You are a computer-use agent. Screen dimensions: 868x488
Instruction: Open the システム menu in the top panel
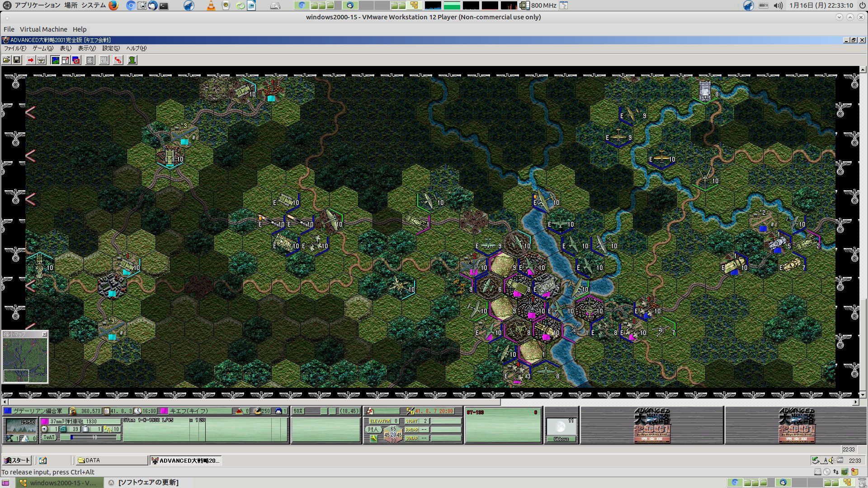coord(94,5)
